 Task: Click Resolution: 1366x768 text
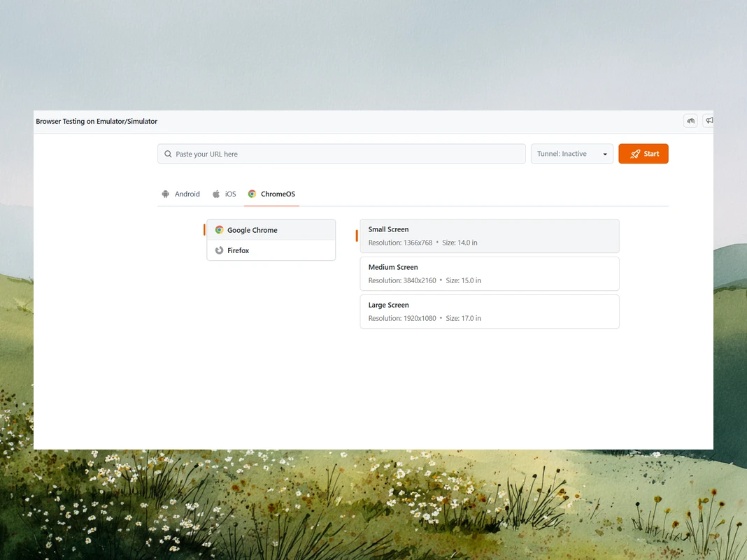(400, 243)
